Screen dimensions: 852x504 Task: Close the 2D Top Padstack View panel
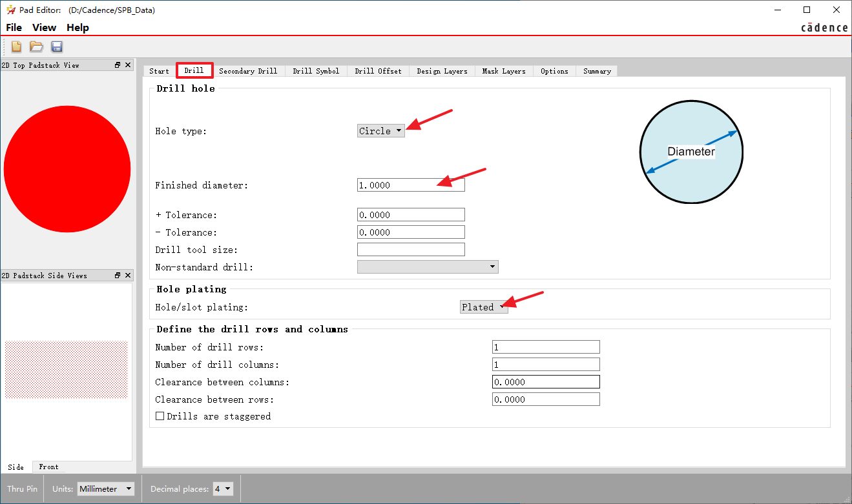tap(128, 65)
